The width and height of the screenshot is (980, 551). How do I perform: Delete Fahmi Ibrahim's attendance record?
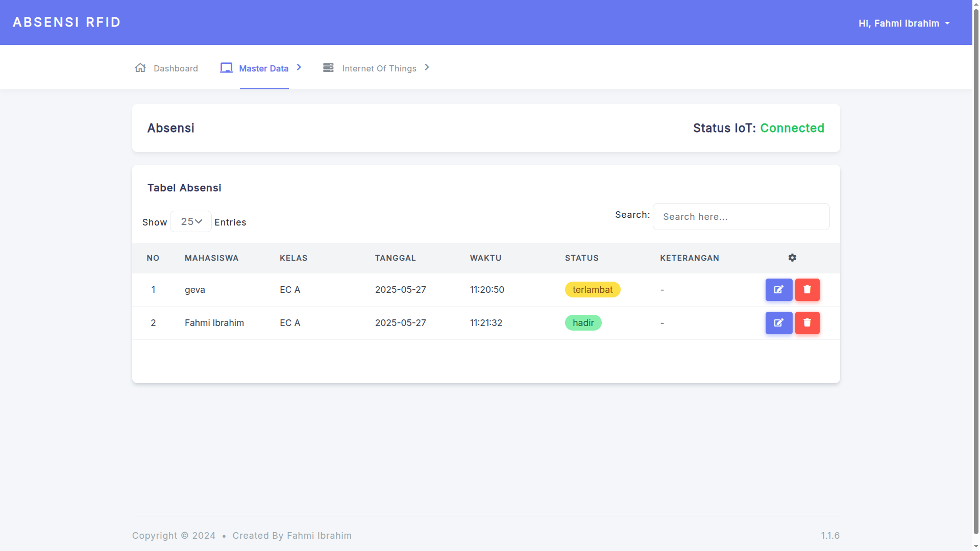[807, 323]
